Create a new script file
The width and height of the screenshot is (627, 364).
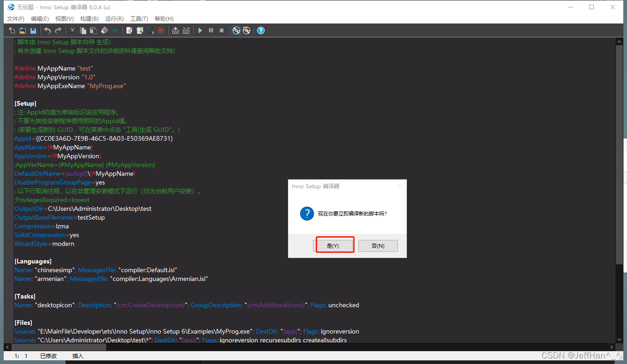pyautogui.click(x=11, y=30)
